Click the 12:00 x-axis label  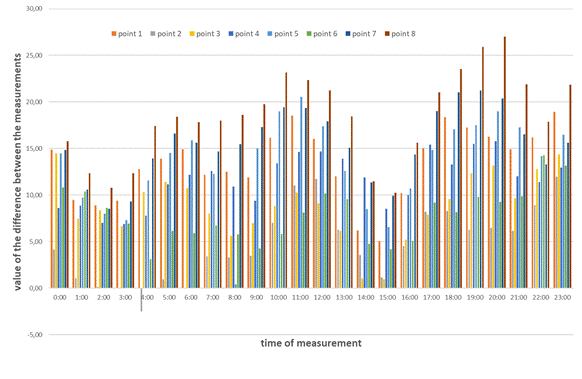pyautogui.click(x=322, y=297)
